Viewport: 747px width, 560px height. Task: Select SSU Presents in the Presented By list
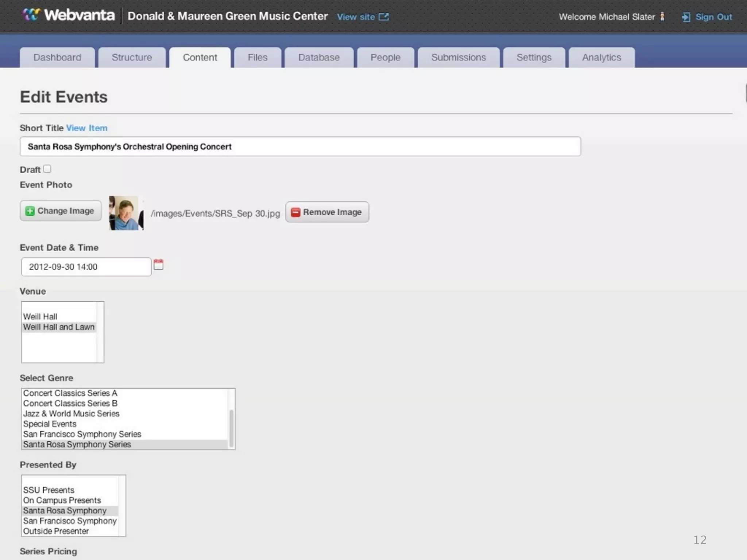tap(49, 490)
